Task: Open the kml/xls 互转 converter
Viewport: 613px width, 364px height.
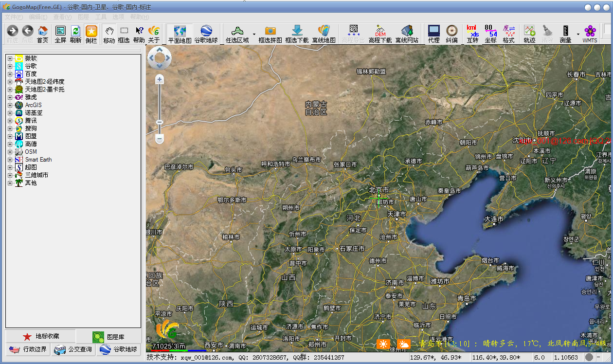Action: (472, 34)
